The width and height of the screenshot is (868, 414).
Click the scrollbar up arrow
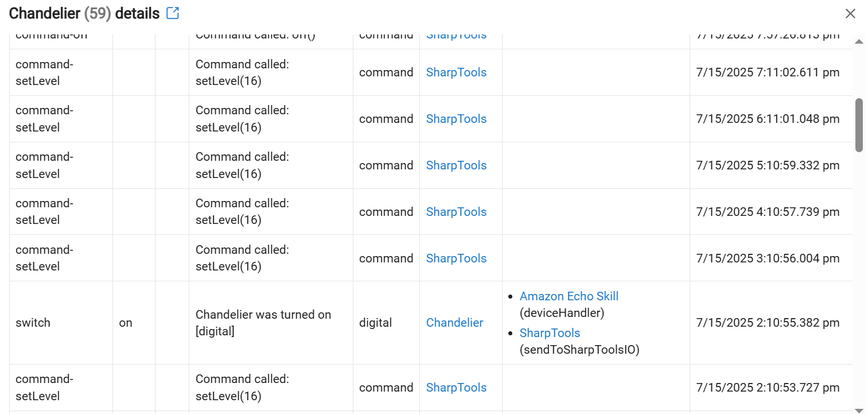[859, 42]
